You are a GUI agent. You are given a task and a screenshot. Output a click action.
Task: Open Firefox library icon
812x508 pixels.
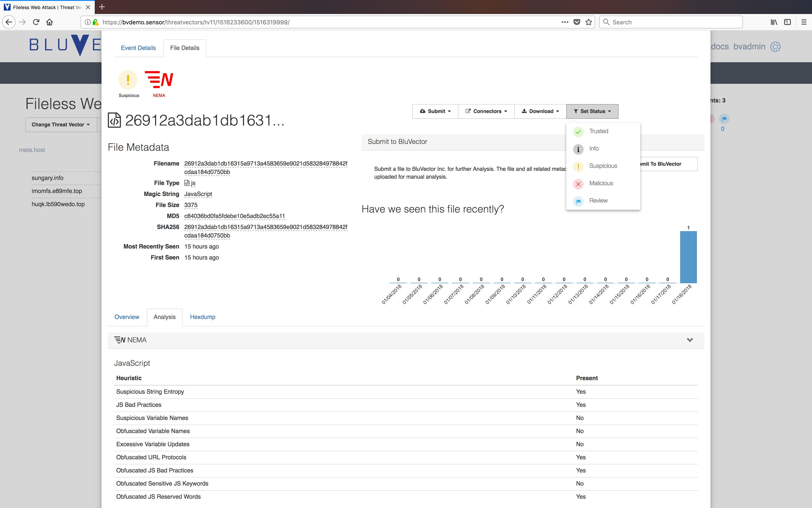tap(774, 22)
